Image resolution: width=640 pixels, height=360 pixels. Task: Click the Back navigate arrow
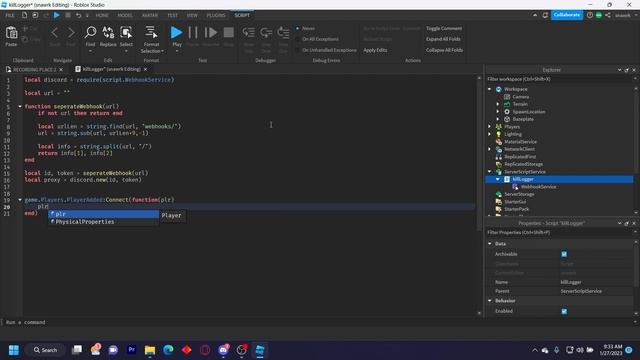click(55, 33)
